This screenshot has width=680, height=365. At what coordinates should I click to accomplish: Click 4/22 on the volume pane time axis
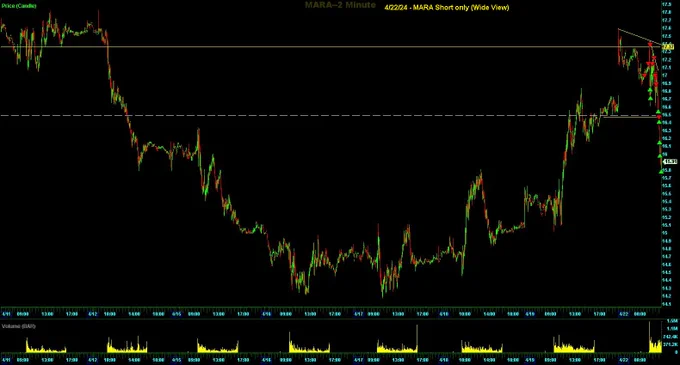click(x=624, y=360)
